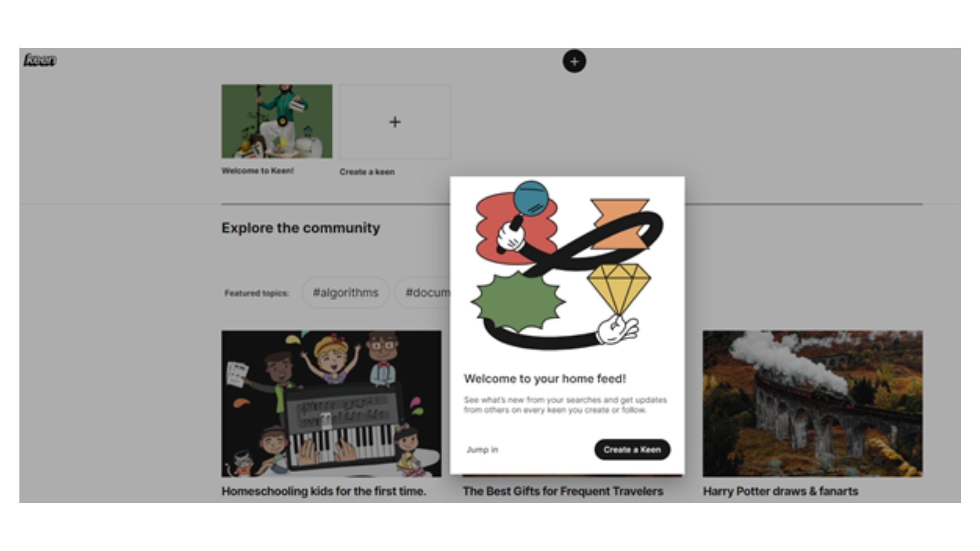Click the Keen logo
The height and width of the screenshot is (551, 980).
[x=40, y=60]
